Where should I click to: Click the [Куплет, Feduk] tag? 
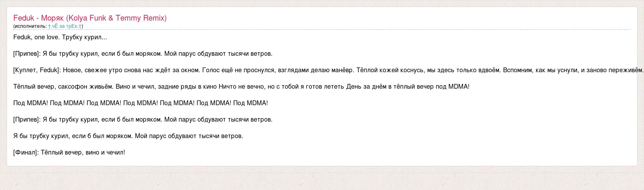[x=37, y=70]
